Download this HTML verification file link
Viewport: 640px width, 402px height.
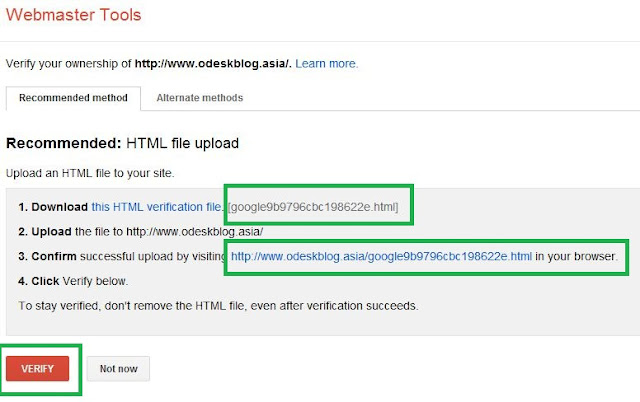pos(157,207)
